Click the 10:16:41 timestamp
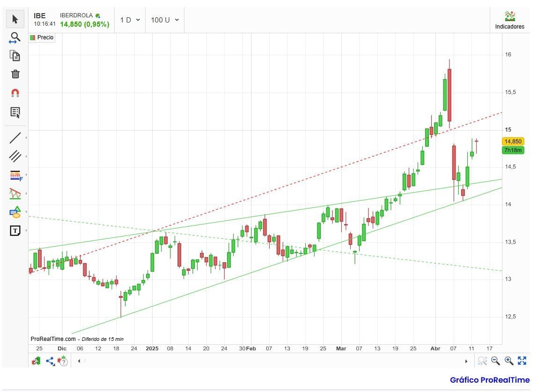Screen dimensions: 552x392 [x=44, y=24]
